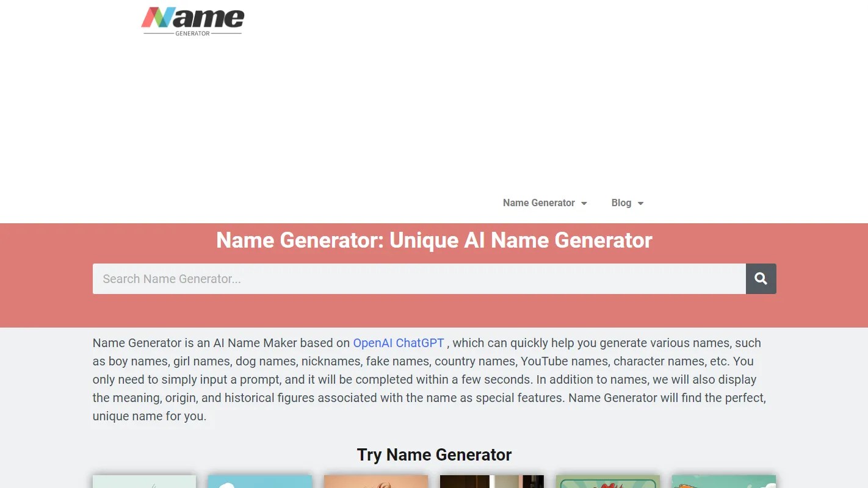Click the Name Generator logo

click(192, 21)
